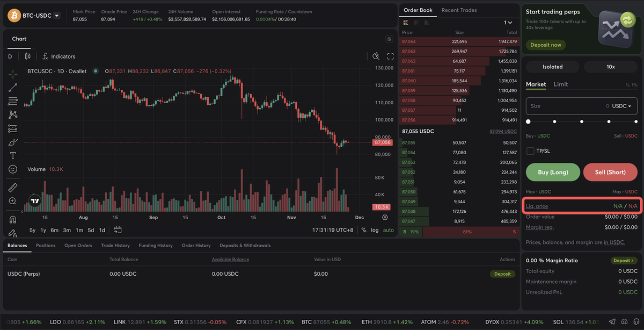Open the chart settings gear

(385, 217)
